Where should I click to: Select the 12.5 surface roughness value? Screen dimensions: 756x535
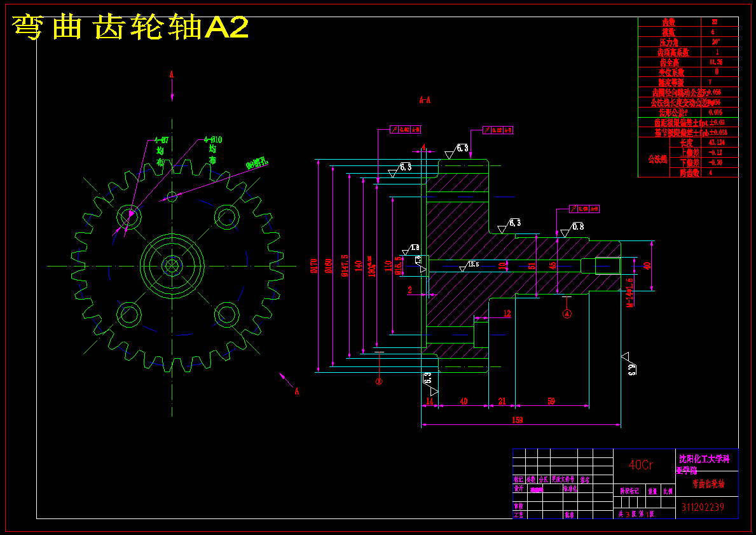pyautogui.click(x=473, y=265)
